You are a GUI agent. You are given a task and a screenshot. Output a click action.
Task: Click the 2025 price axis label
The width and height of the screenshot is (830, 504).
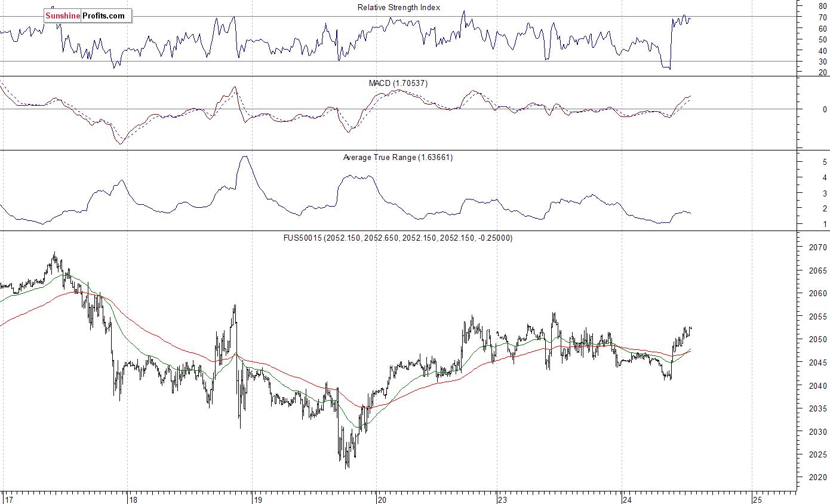[817, 455]
